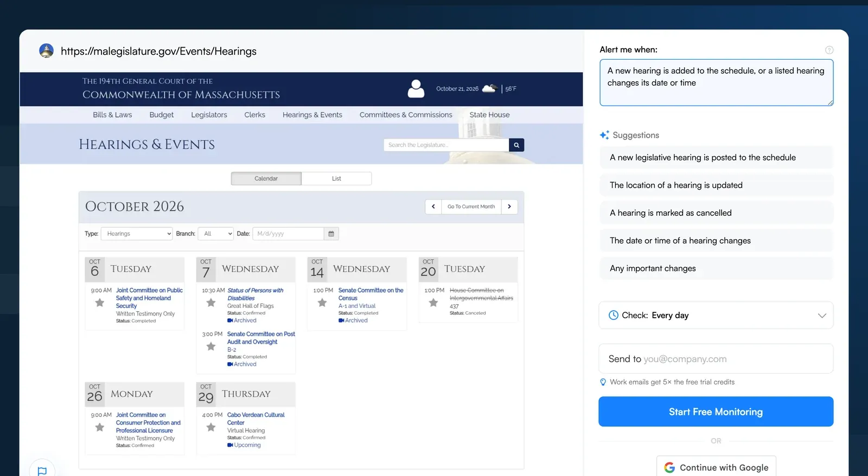The image size is (868, 476).
Task: Star the Cabo Verdean Cultural Center hearing
Action: [x=211, y=427]
